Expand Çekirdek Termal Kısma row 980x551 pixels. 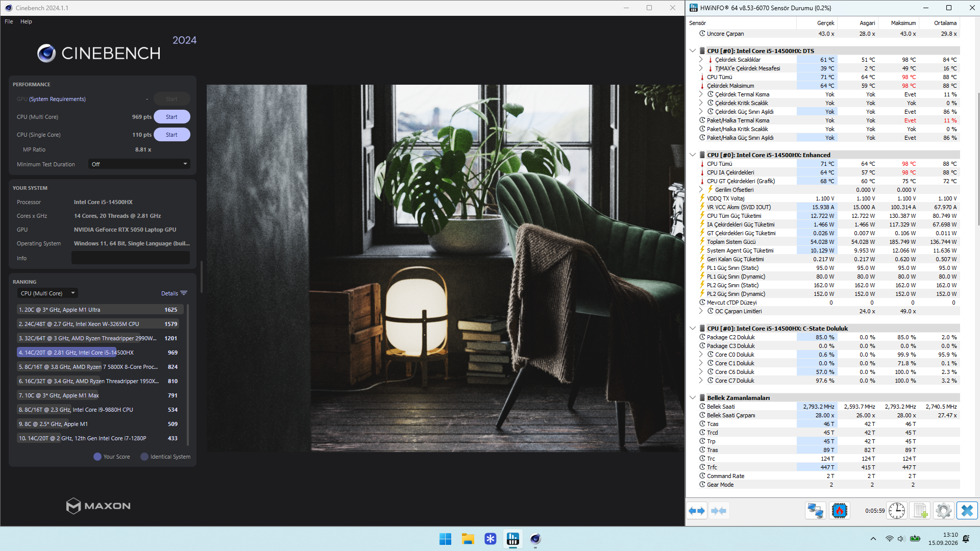tap(701, 94)
